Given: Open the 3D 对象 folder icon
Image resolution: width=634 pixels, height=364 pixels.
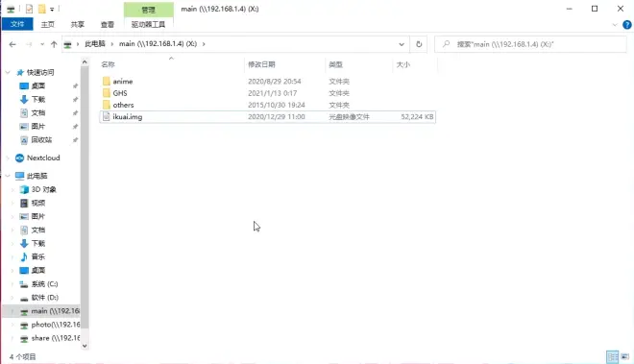Looking at the screenshot, I should point(24,189).
